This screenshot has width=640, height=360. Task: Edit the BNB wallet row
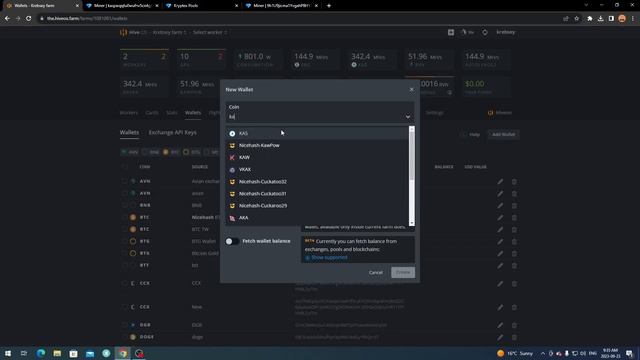click(500, 205)
